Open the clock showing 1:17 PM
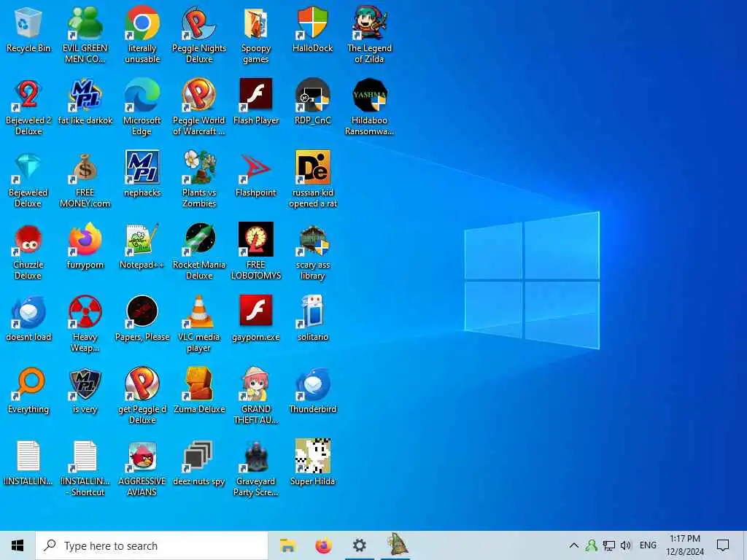This screenshot has width=747, height=560. click(x=684, y=545)
